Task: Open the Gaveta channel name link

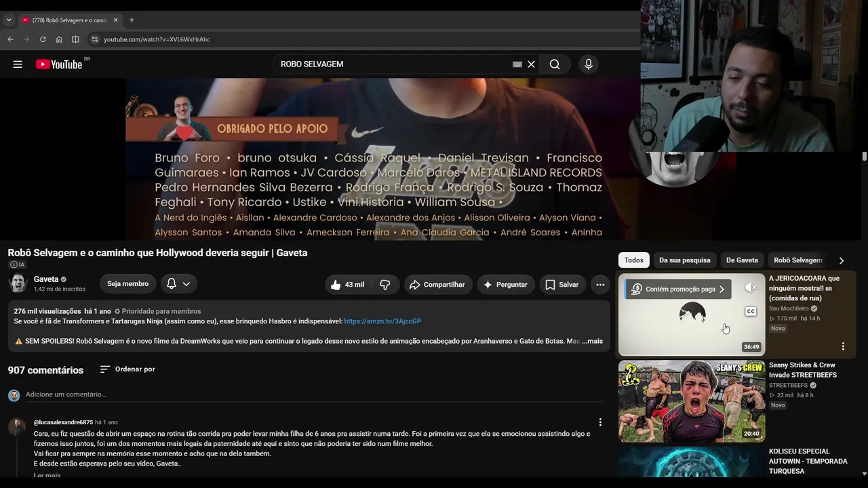Action: pyautogui.click(x=46, y=279)
